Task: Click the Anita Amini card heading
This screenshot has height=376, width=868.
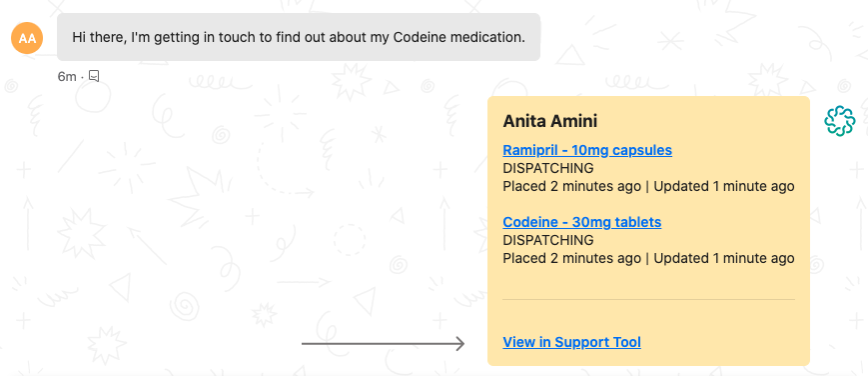Action: (x=549, y=121)
